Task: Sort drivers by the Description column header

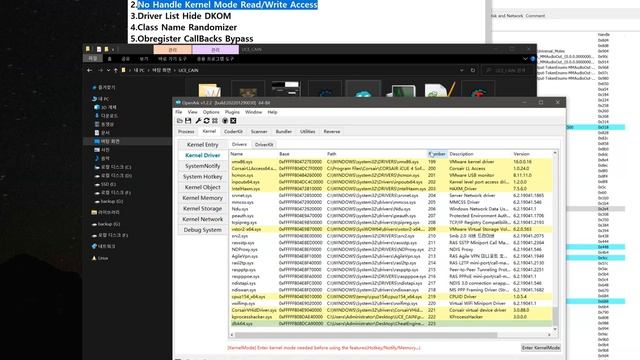Action: pyautogui.click(x=480, y=154)
